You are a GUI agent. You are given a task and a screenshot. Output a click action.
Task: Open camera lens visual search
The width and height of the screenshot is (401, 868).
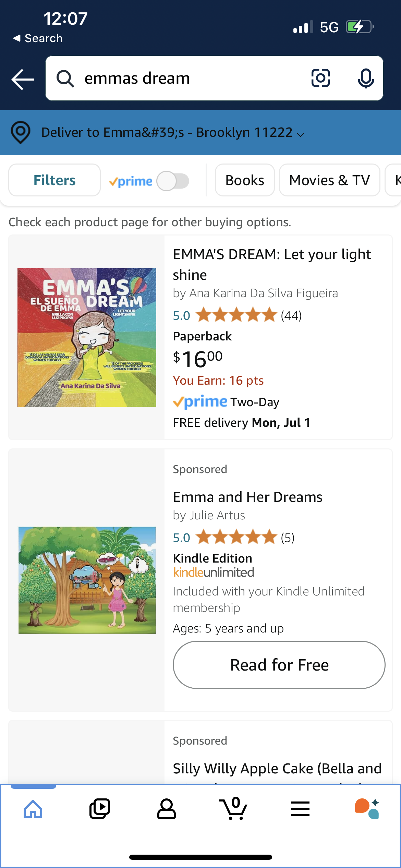320,78
